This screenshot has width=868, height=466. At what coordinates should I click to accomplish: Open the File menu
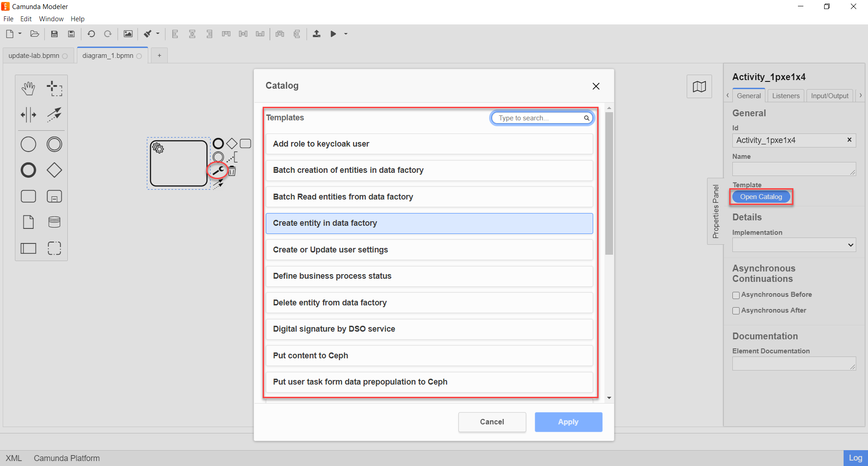[8, 19]
